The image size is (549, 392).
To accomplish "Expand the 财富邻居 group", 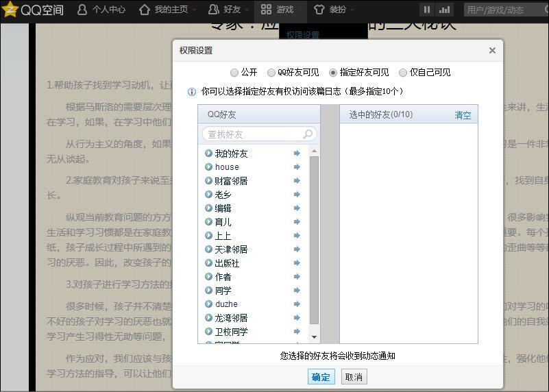I will point(208,181).
